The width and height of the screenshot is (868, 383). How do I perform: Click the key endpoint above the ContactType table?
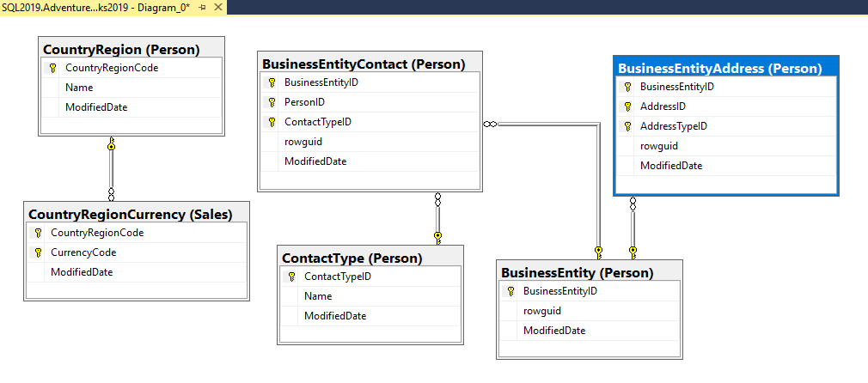point(438,239)
